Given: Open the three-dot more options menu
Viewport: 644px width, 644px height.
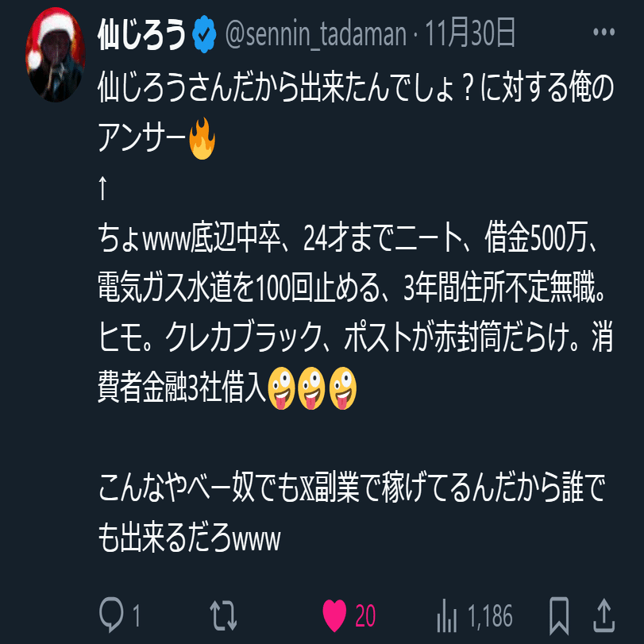Looking at the screenshot, I should coord(604,32).
